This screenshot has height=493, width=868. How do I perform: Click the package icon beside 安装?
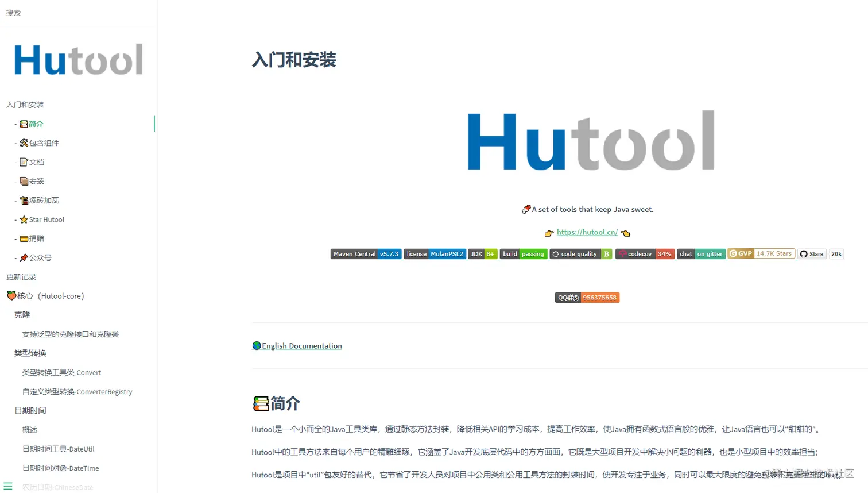(24, 181)
